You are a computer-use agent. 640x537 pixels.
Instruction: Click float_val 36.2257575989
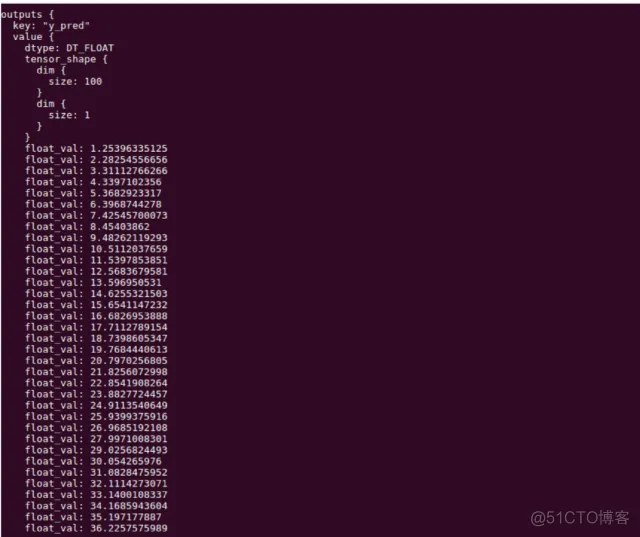pos(96,528)
